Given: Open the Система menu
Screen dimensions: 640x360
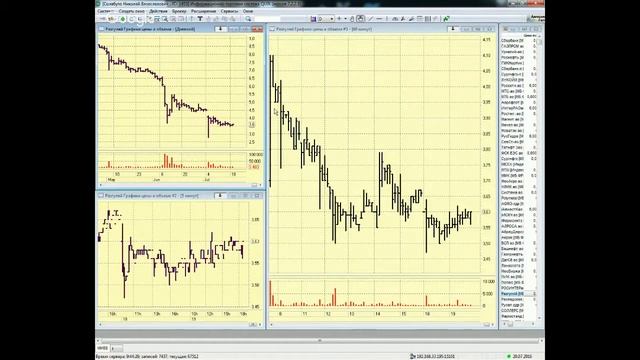Looking at the screenshot, I should click(x=105, y=11).
